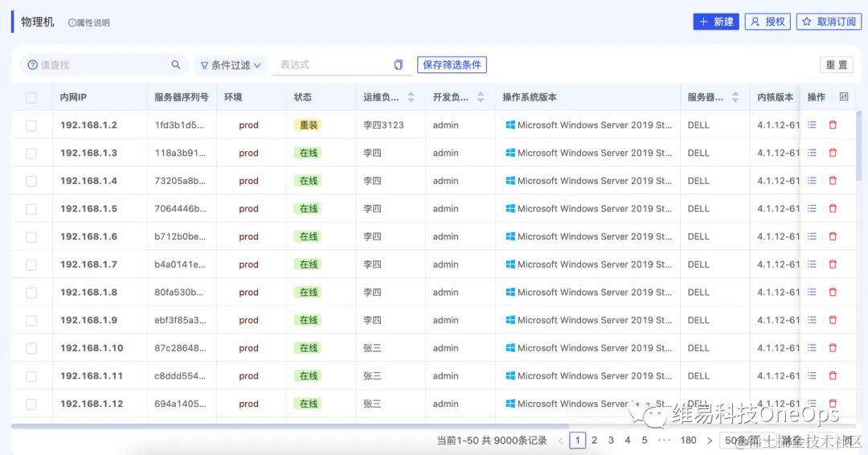Open details list icon for 192.168.1.5
868x455 pixels.
point(812,209)
